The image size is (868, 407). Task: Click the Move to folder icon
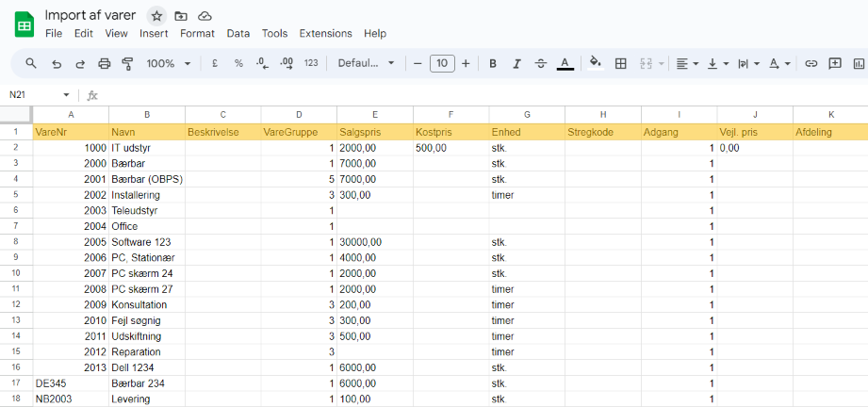(181, 16)
